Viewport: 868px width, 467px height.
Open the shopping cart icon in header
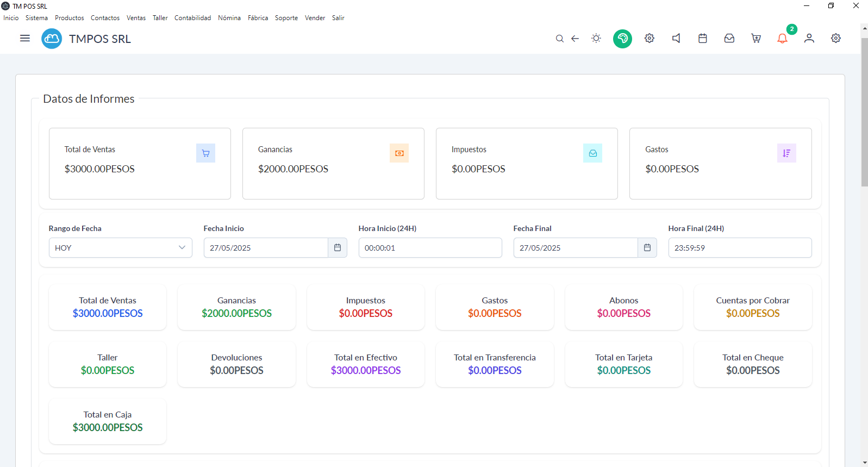756,38
